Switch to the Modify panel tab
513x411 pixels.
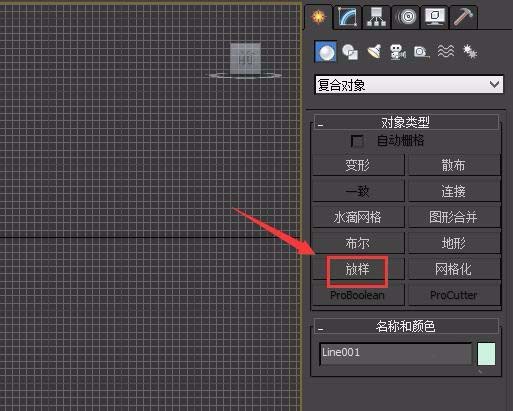pyautogui.click(x=347, y=17)
